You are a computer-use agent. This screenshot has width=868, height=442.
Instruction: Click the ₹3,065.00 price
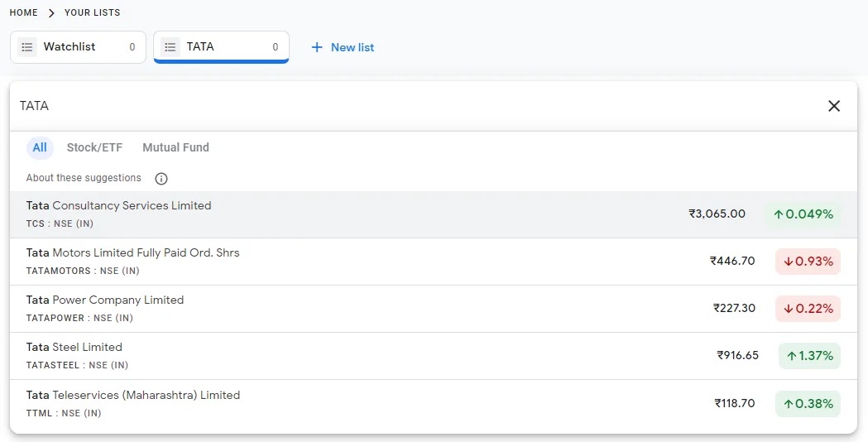(717, 214)
